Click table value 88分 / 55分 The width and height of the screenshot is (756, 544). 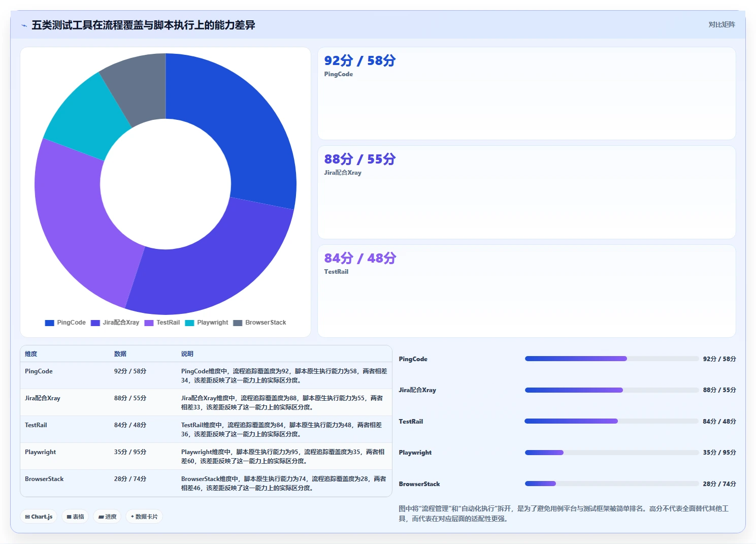tap(130, 398)
